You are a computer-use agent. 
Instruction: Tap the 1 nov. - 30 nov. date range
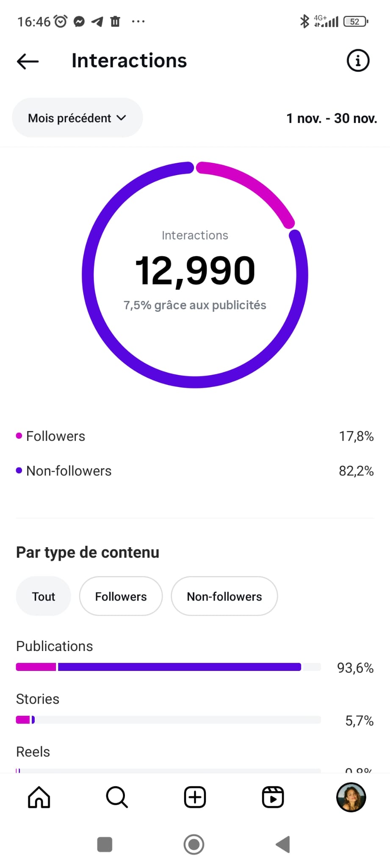pyautogui.click(x=332, y=118)
